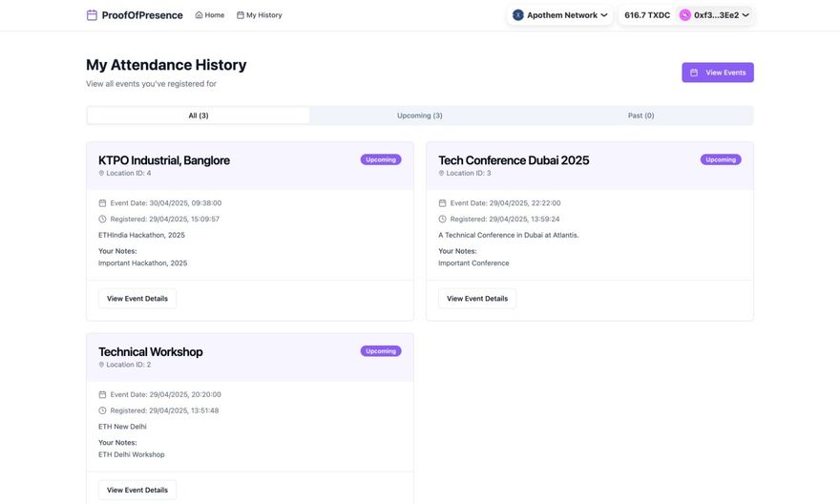Click the Home house icon
Image resolution: width=840 pixels, height=504 pixels.
tap(199, 15)
